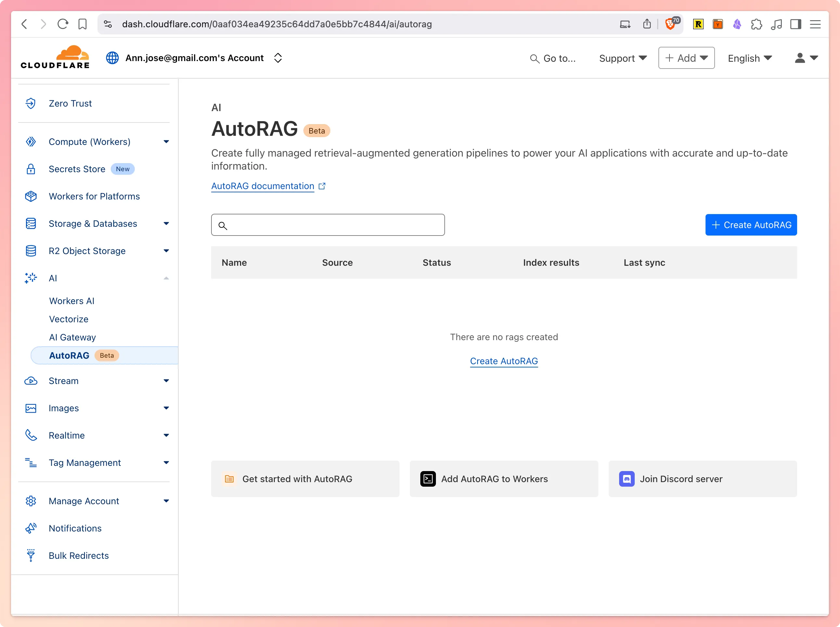Open the AutoRAG documentation link
840x627 pixels.
click(262, 186)
